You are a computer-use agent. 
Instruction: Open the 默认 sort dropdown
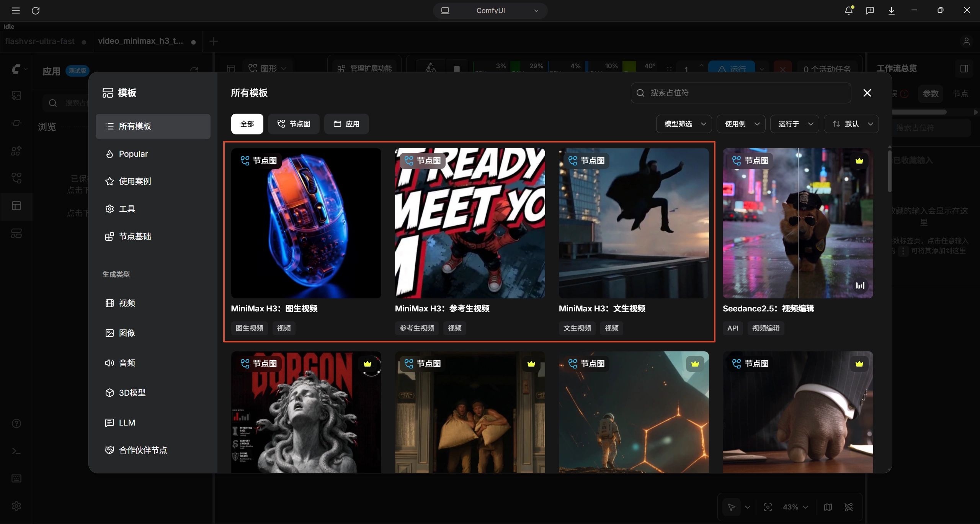click(x=851, y=124)
